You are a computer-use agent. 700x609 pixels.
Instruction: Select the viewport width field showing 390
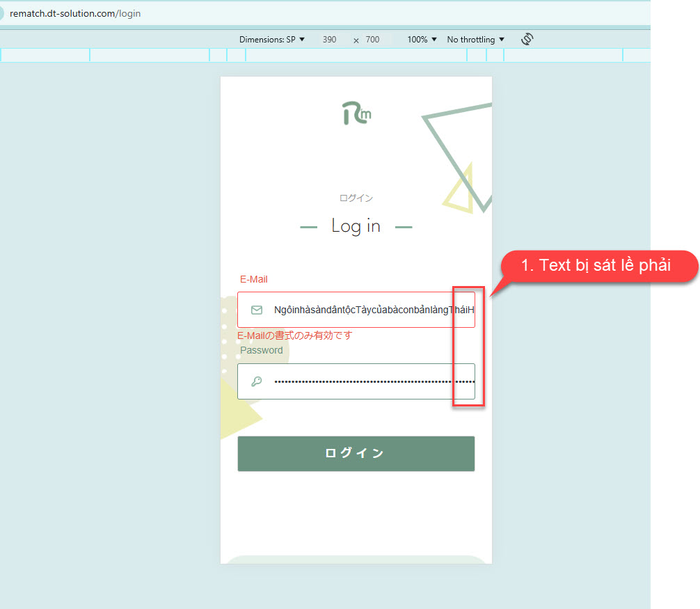(330, 40)
